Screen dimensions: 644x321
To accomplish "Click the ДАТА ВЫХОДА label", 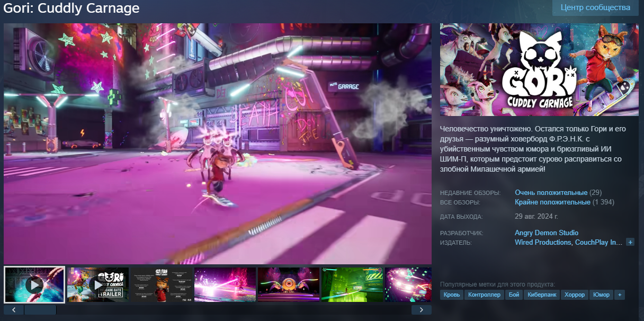I will (461, 217).
